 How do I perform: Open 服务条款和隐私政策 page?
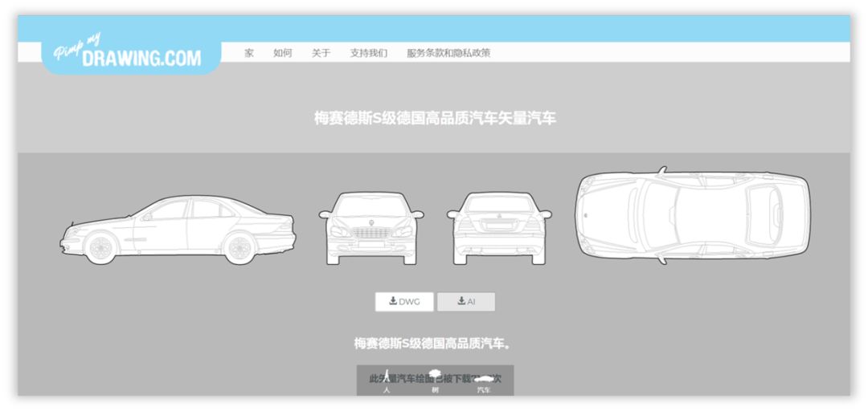pyautogui.click(x=448, y=53)
